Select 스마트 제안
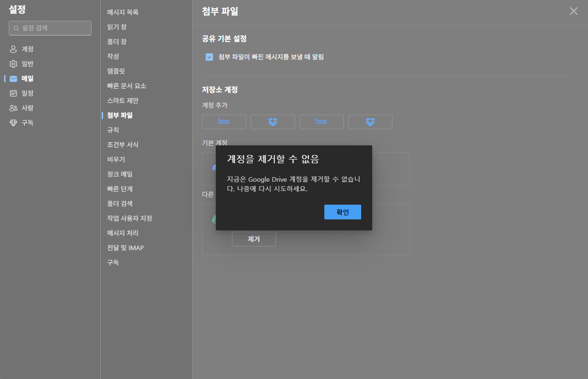The width and height of the screenshot is (588, 379). (x=123, y=100)
